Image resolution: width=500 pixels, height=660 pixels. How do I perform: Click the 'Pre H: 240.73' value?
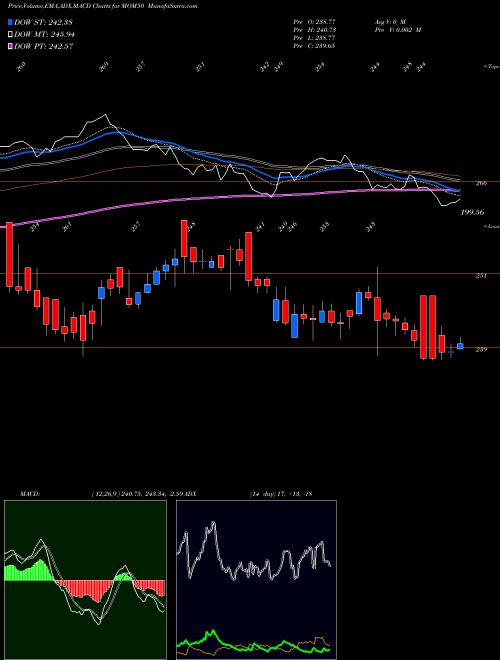[314, 29]
